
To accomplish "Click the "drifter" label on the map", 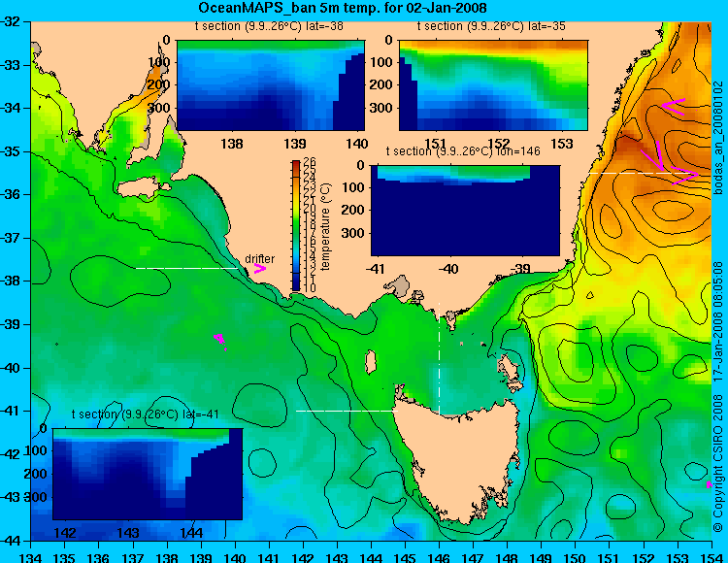I will [259, 259].
